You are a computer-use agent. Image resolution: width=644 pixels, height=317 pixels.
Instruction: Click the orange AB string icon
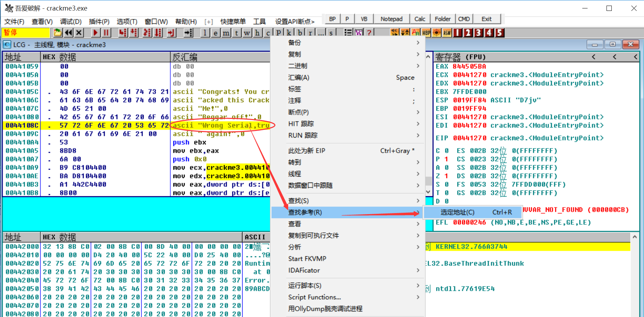(x=416, y=33)
